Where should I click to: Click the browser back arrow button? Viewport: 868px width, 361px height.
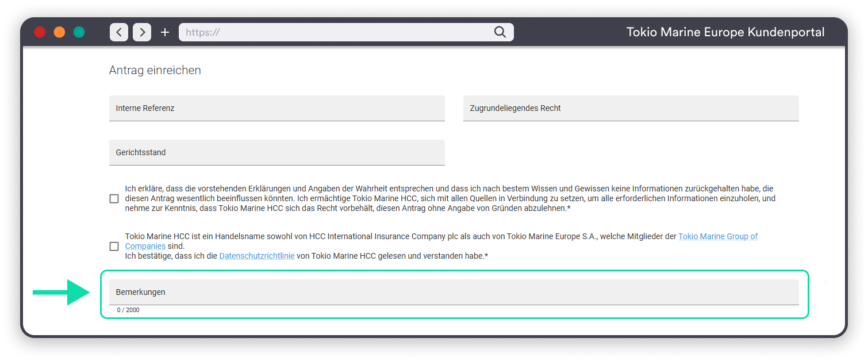pyautogui.click(x=119, y=32)
